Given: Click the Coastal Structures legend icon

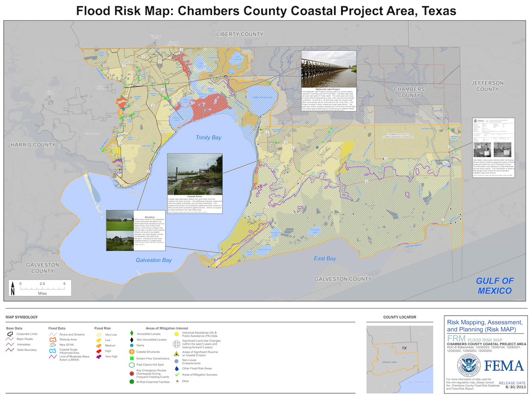Looking at the screenshot, I should coord(131,352).
